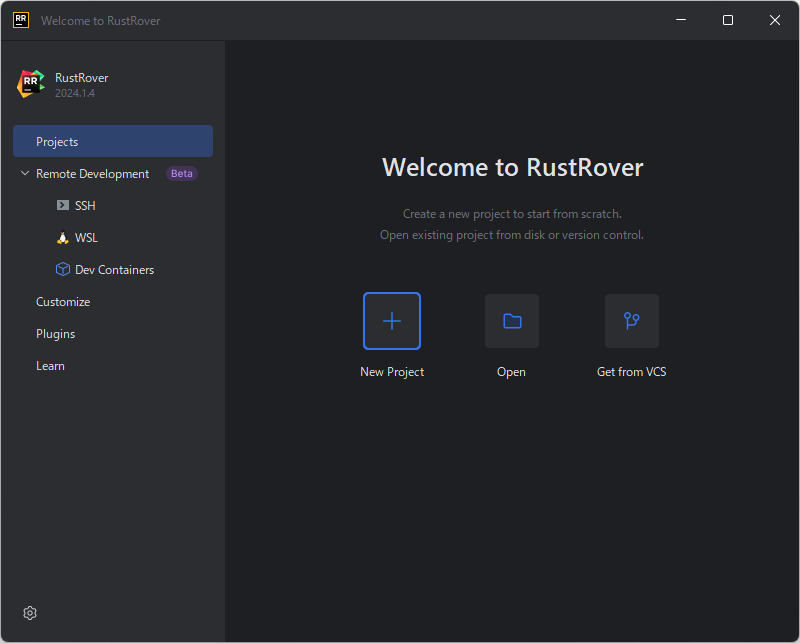Open the settings gear at bottom left
This screenshot has width=800, height=643.
(x=29, y=612)
